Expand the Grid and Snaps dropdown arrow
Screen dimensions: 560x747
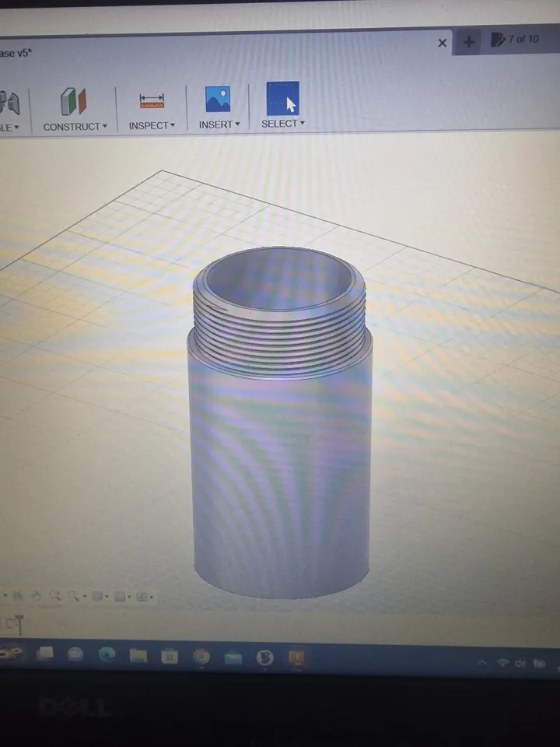[x=129, y=597]
